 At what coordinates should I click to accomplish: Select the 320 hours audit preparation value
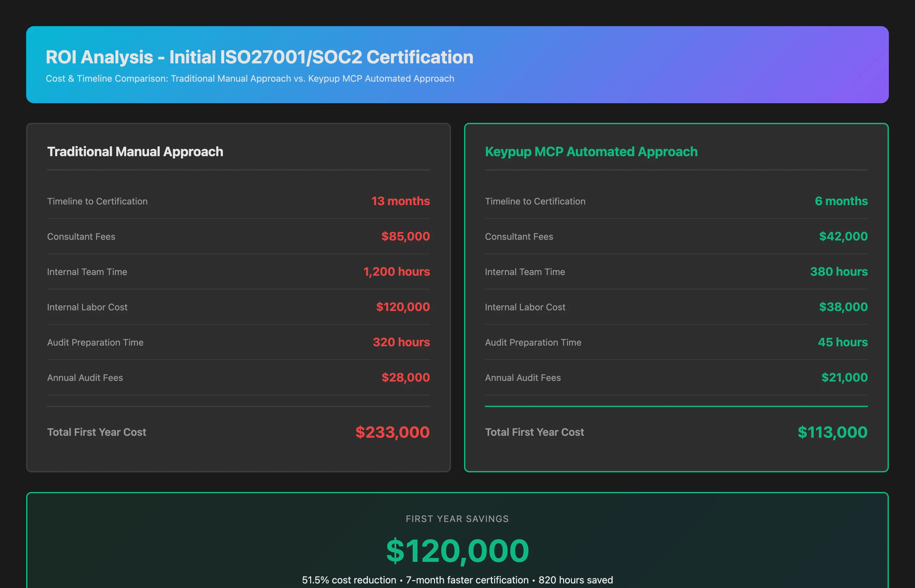(x=401, y=342)
